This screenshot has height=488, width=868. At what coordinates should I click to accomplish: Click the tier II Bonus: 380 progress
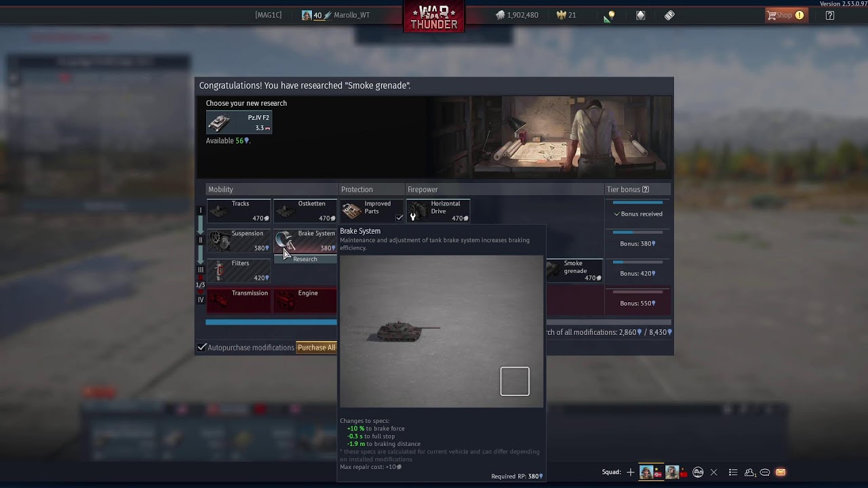[637, 239]
